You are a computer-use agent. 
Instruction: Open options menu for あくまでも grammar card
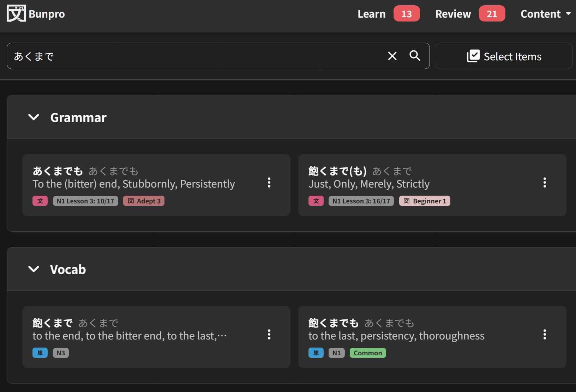(269, 183)
